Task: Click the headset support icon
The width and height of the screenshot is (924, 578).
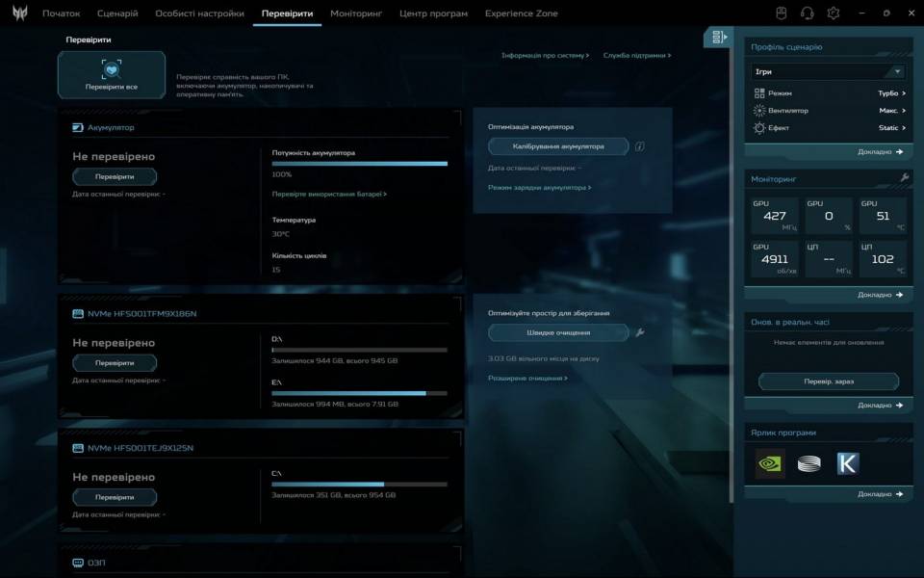Action: pos(808,13)
